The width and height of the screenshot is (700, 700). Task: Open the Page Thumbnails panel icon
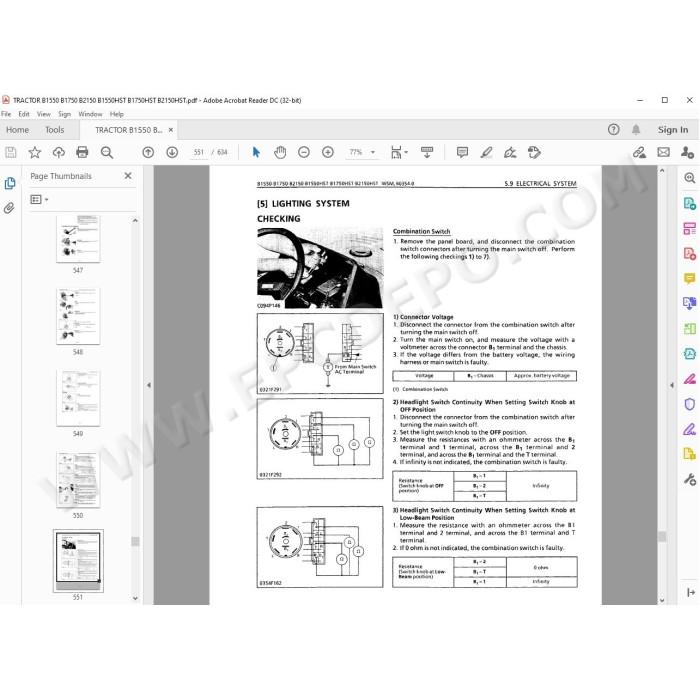[10, 183]
